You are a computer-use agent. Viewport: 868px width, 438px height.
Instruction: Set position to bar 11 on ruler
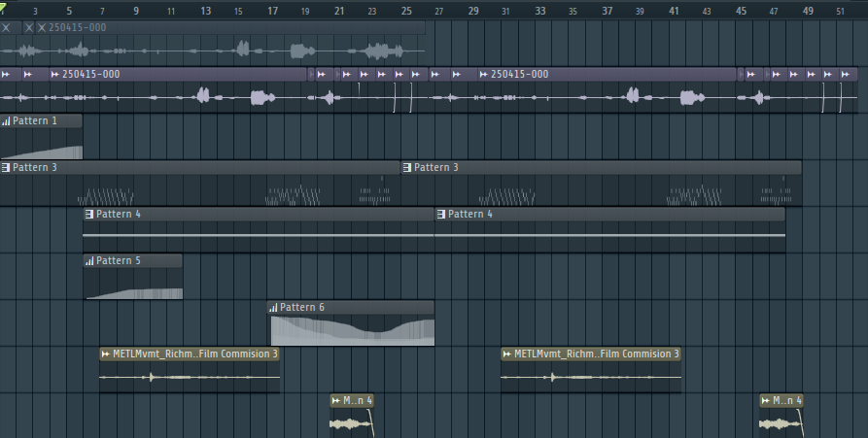[x=171, y=11]
